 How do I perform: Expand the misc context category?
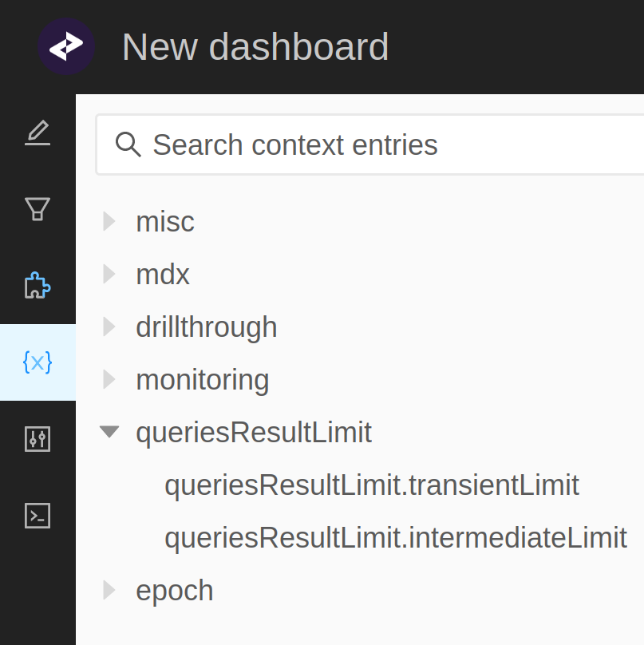(x=109, y=222)
